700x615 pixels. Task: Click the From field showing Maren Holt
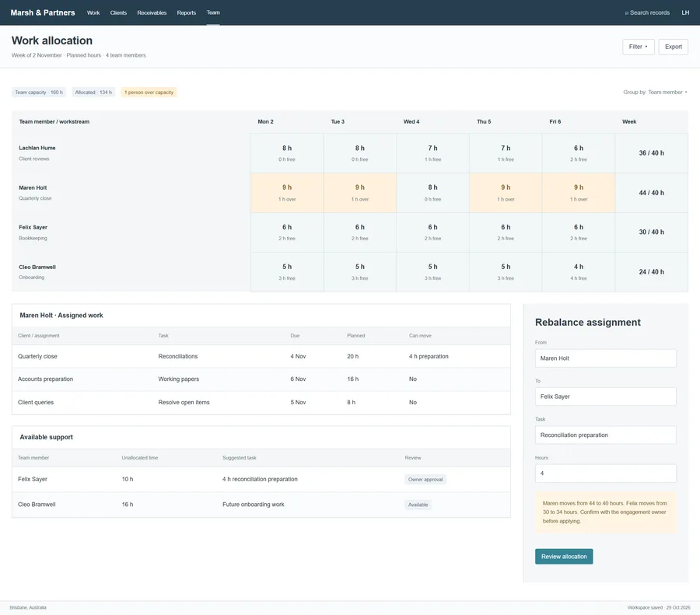click(x=605, y=358)
